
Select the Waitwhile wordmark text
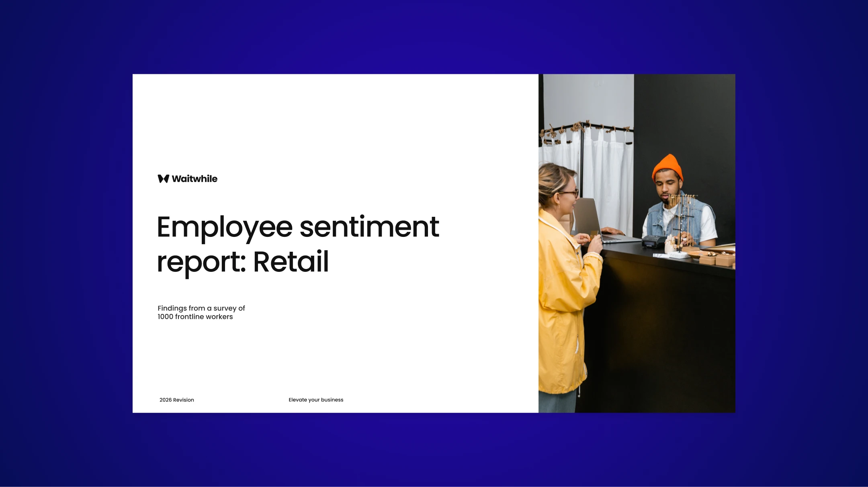click(194, 179)
